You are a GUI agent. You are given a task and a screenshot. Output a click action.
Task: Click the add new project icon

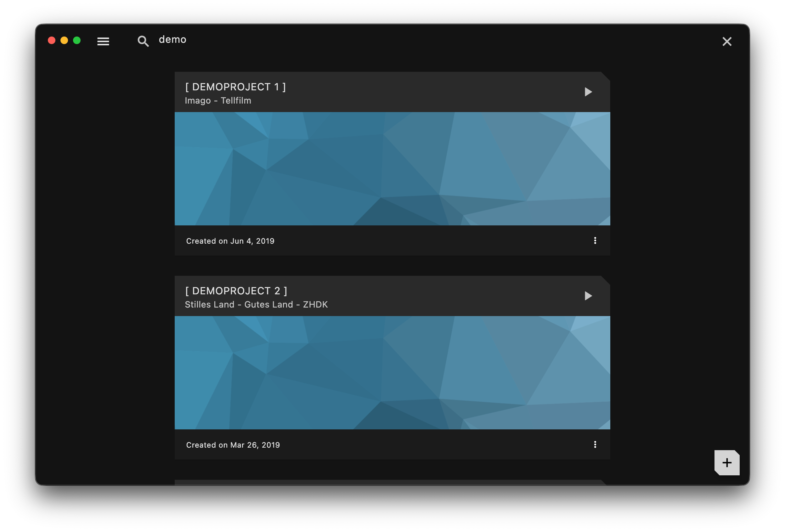pos(726,462)
